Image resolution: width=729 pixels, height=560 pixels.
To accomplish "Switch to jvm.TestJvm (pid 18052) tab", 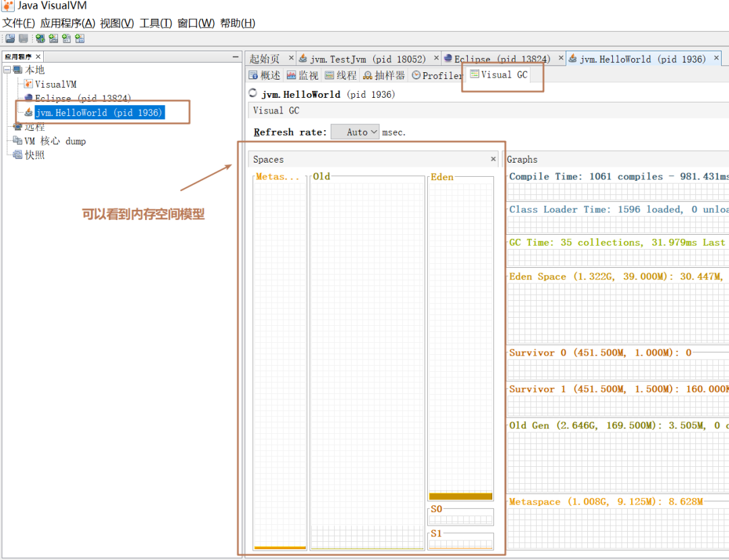I will 367,59.
